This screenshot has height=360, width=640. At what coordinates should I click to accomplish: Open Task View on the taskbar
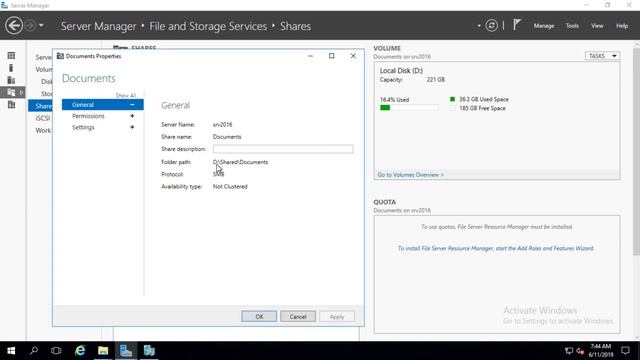56,351
